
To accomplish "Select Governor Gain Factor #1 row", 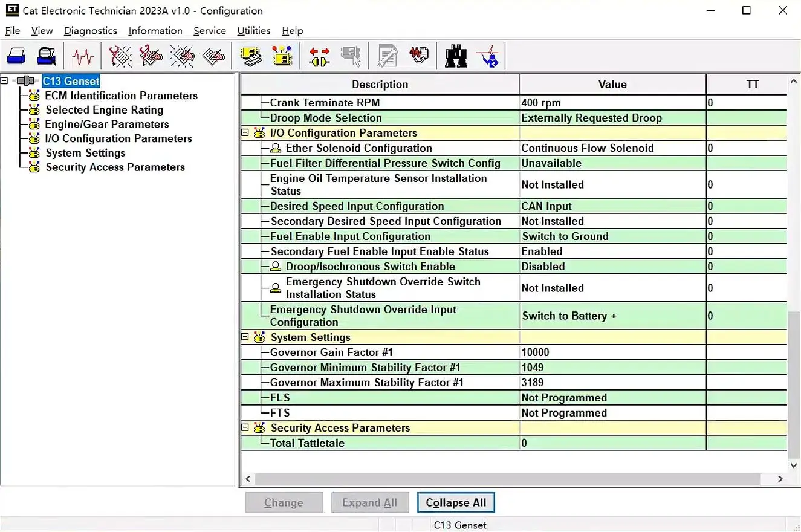I will [x=514, y=352].
